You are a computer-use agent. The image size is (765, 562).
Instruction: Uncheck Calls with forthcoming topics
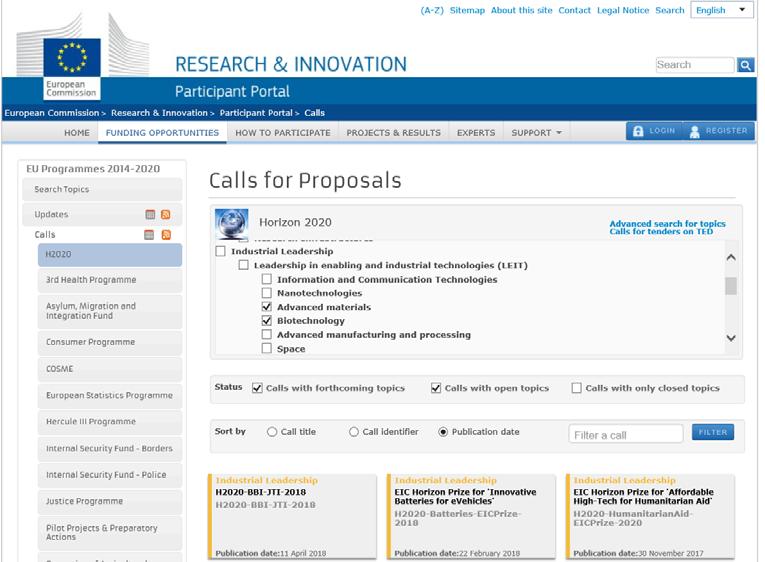pos(257,388)
